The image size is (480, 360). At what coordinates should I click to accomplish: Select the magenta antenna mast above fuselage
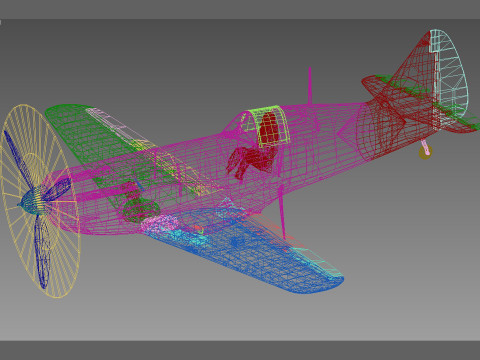310,86
